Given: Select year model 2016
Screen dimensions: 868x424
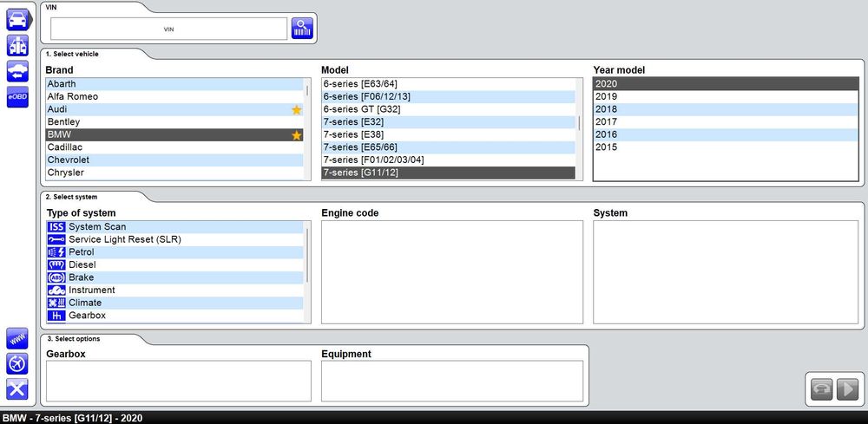Looking at the screenshot, I should pos(726,135).
